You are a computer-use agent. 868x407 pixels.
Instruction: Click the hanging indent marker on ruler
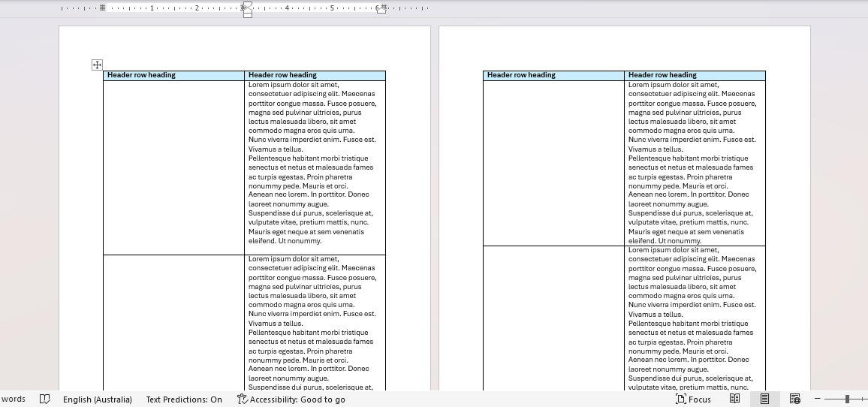247,11
